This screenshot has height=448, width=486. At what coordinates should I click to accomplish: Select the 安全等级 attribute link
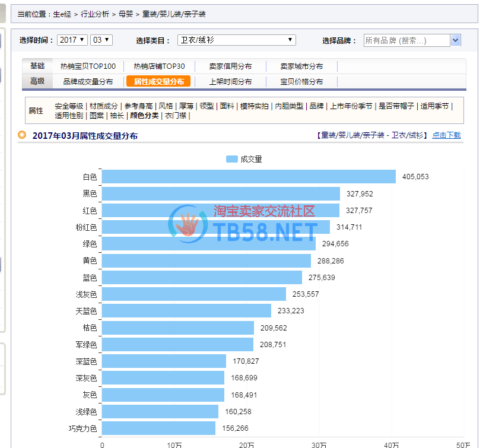tap(69, 106)
